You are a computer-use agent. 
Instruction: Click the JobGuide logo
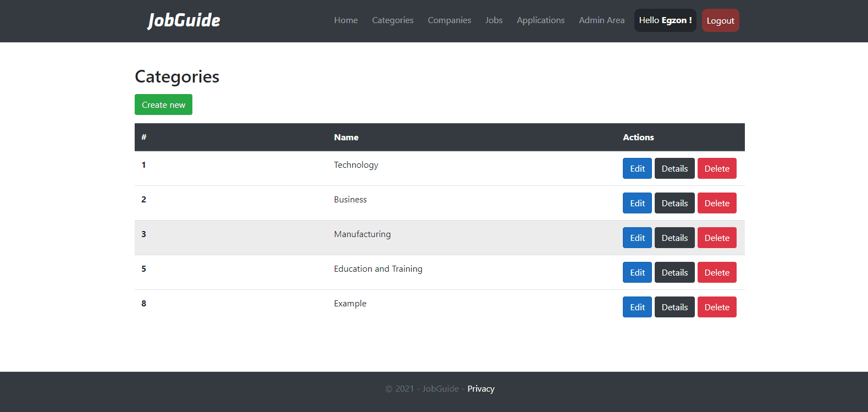184,20
